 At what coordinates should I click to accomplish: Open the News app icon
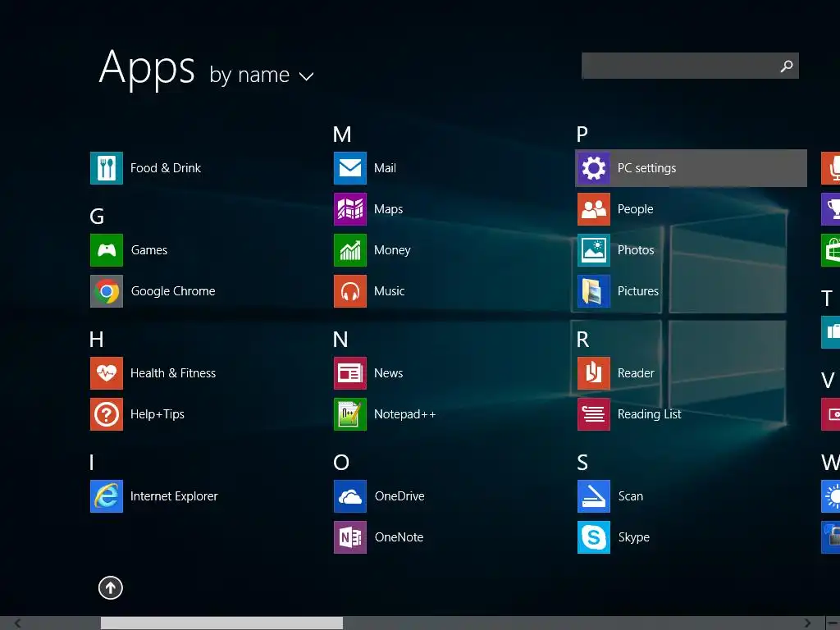(350, 373)
